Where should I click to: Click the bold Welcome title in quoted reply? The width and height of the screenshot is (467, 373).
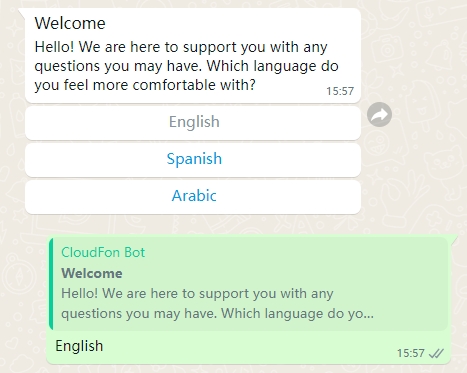coord(92,273)
